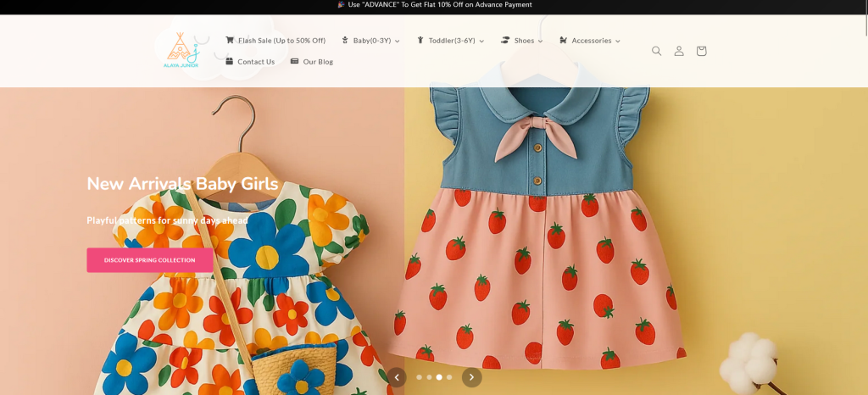868x395 pixels.
Task: Go to the Our Blog link
Action: pyautogui.click(x=318, y=61)
